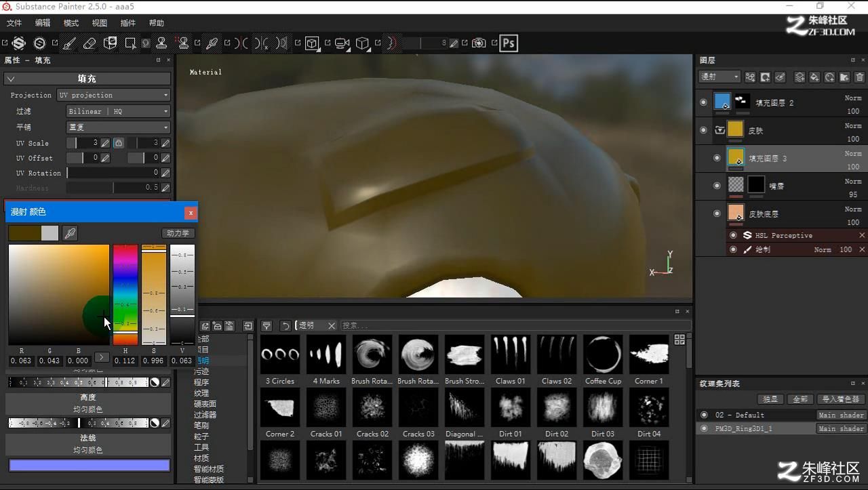Click the Add effect icon in layers panel

pos(750,77)
